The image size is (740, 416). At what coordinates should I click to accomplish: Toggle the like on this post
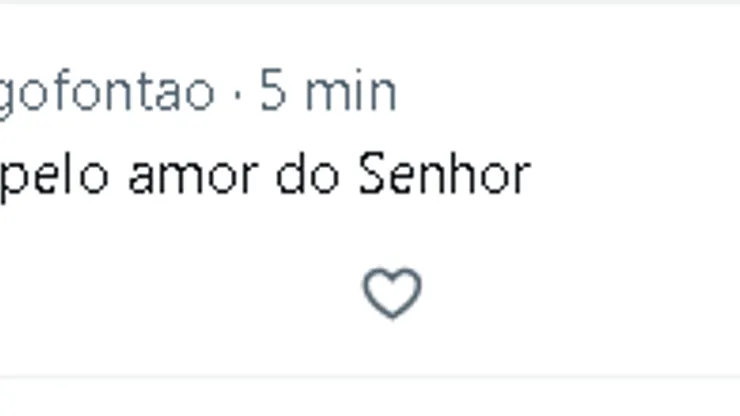pos(392,294)
